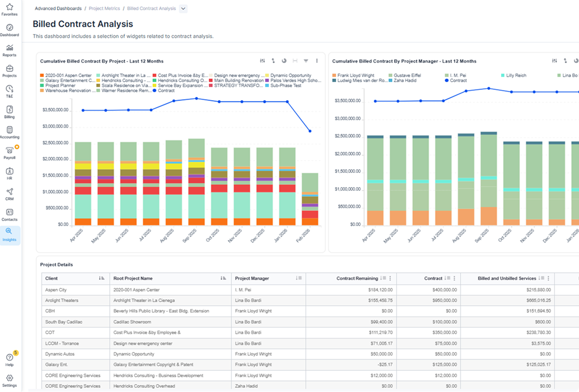This screenshot has width=579, height=392.
Task: Open Billed and Unbilled Services column menu
Action: pyautogui.click(x=548, y=278)
